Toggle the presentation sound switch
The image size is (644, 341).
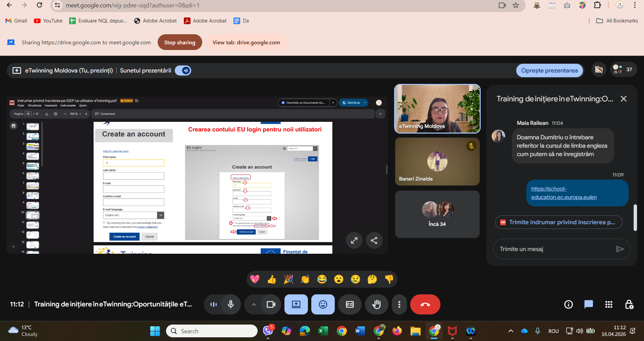pyautogui.click(x=183, y=70)
